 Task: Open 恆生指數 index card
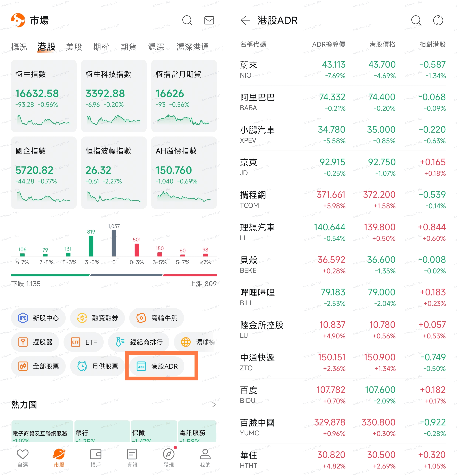click(44, 96)
